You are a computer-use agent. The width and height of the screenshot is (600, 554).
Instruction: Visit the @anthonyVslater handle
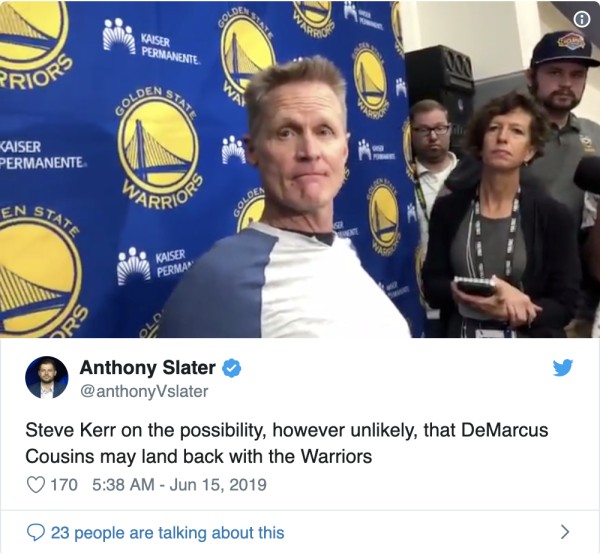[144, 391]
